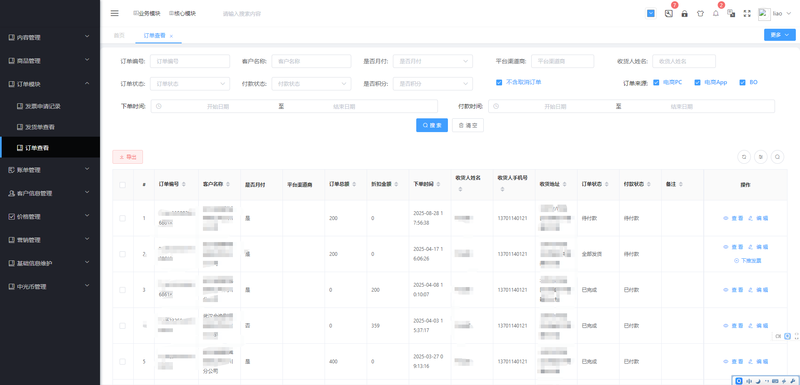This screenshot has height=385, width=800.
Task: Select checkbox for table row 1
Action: (122, 218)
